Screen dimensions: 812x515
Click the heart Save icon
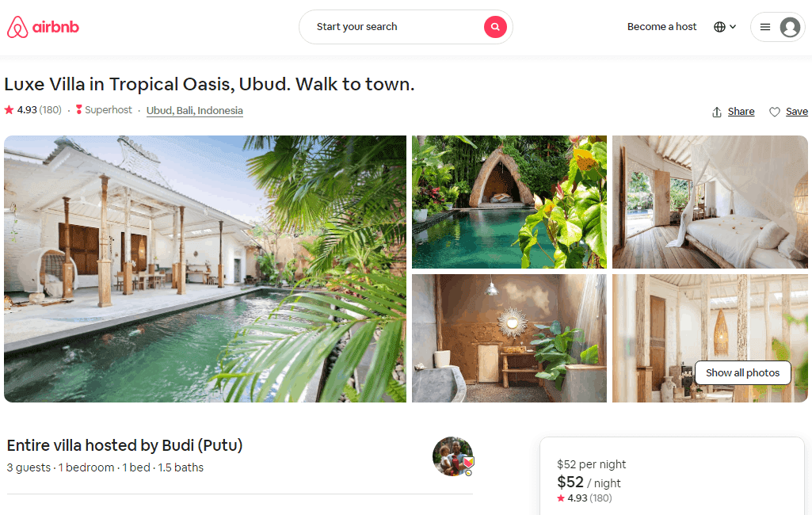[x=774, y=112]
